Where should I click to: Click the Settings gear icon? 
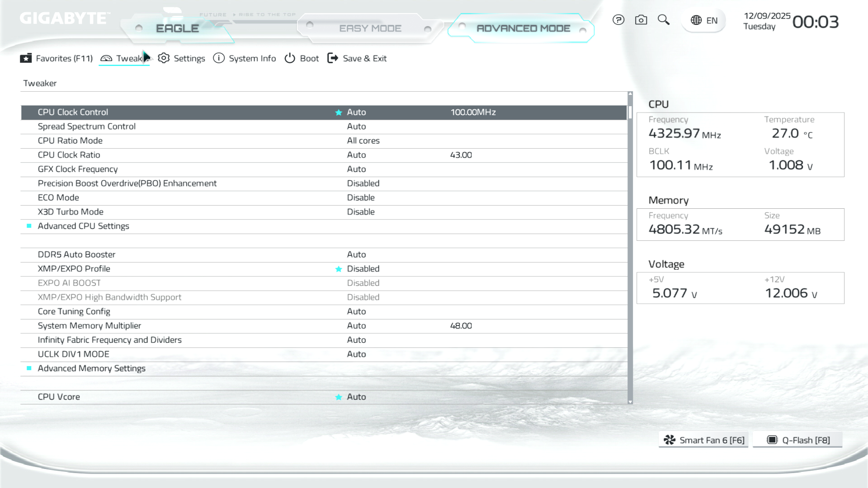[164, 58]
